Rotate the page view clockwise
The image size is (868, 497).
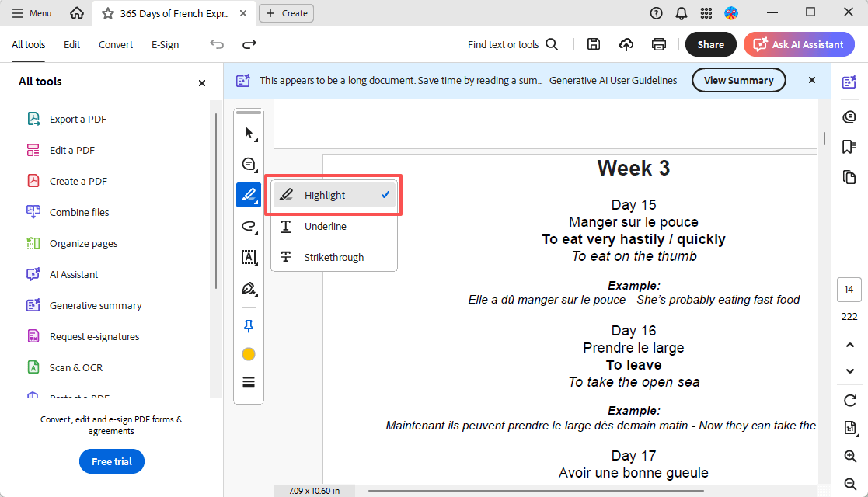click(849, 400)
